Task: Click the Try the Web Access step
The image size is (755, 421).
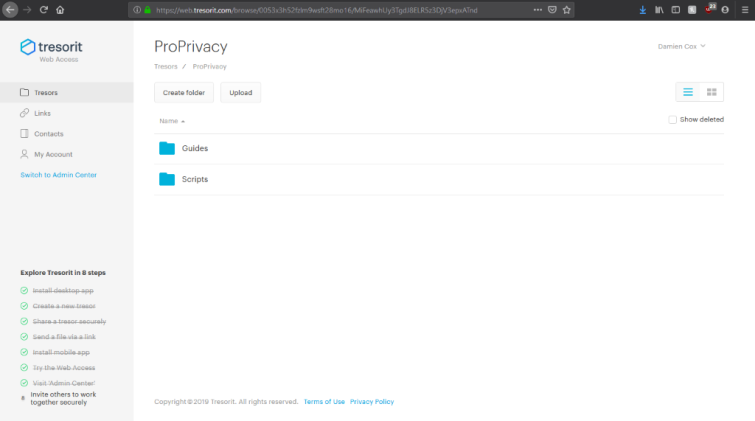Action: point(64,368)
